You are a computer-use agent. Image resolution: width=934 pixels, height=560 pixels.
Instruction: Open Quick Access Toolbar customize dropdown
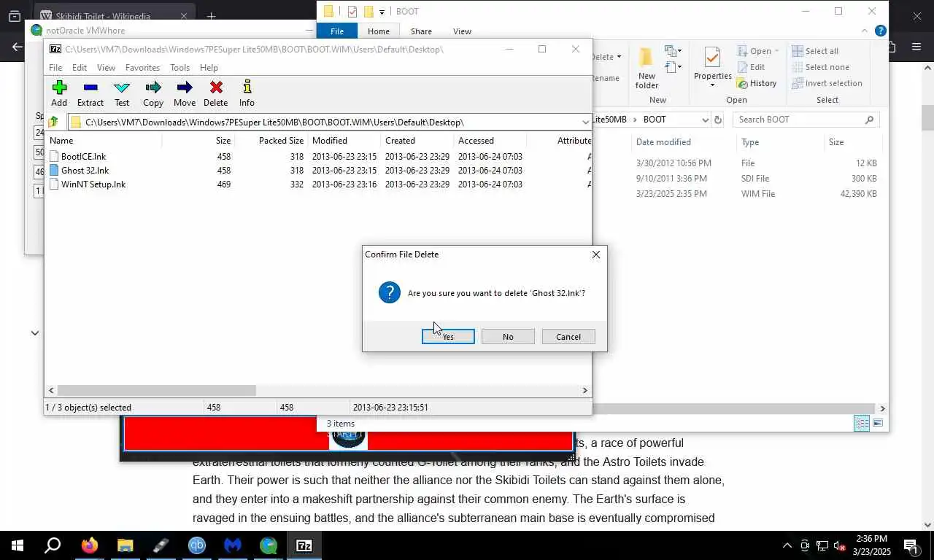382,12
